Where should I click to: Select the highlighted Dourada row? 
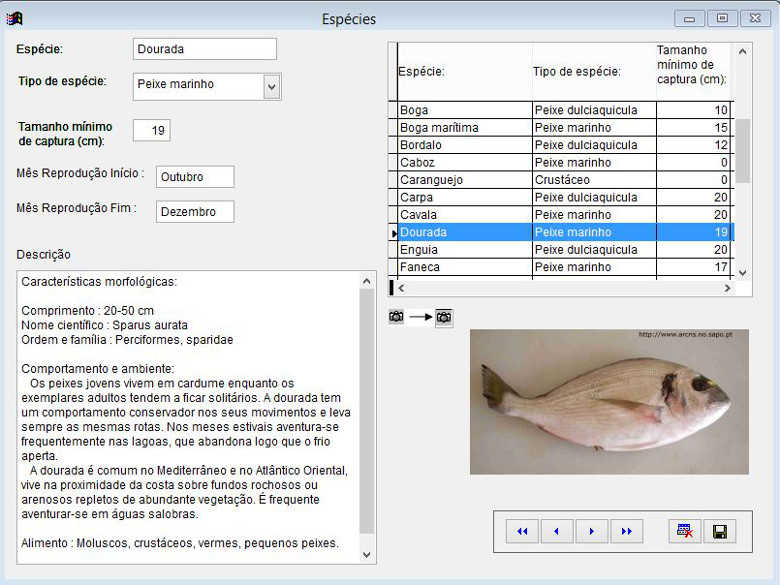[567, 232]
